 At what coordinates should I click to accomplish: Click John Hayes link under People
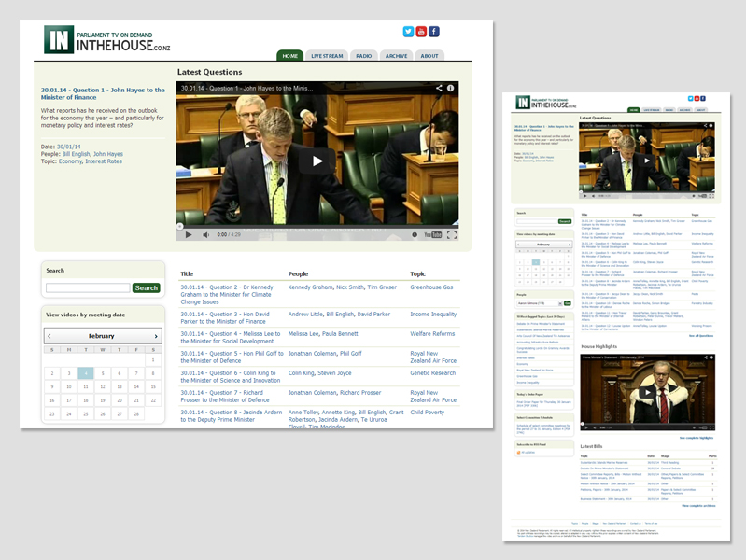(108, 154)
